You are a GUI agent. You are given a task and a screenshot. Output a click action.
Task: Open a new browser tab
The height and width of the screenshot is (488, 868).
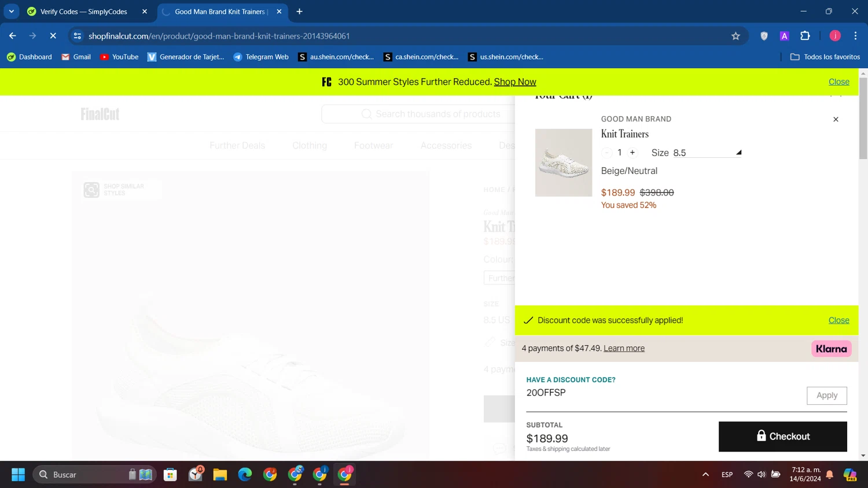click(x=299, y=12)
